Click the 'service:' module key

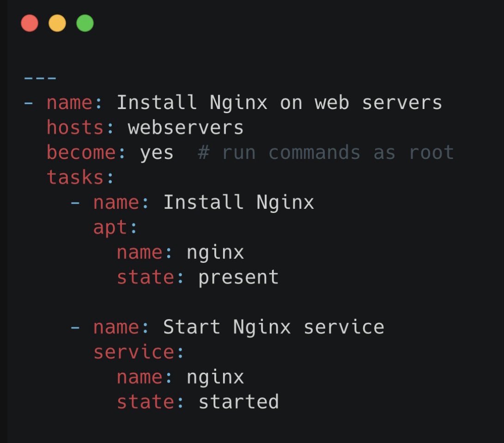tap(139, 352)
